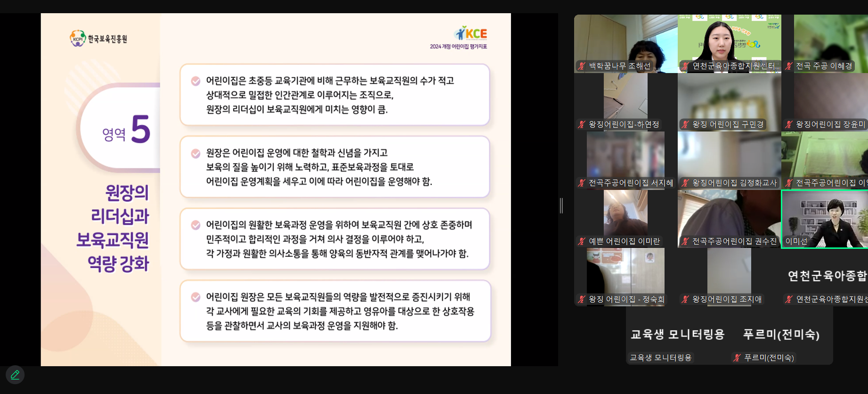Click muted mic icon for 백학꿈나무 조해선
The image size is (868, 394).
(x=582, y=66)
